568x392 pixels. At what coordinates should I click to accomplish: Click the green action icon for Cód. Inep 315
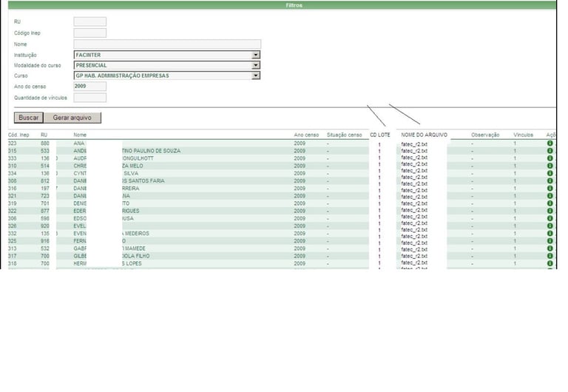pyautogui.click(x=550, y=151)
